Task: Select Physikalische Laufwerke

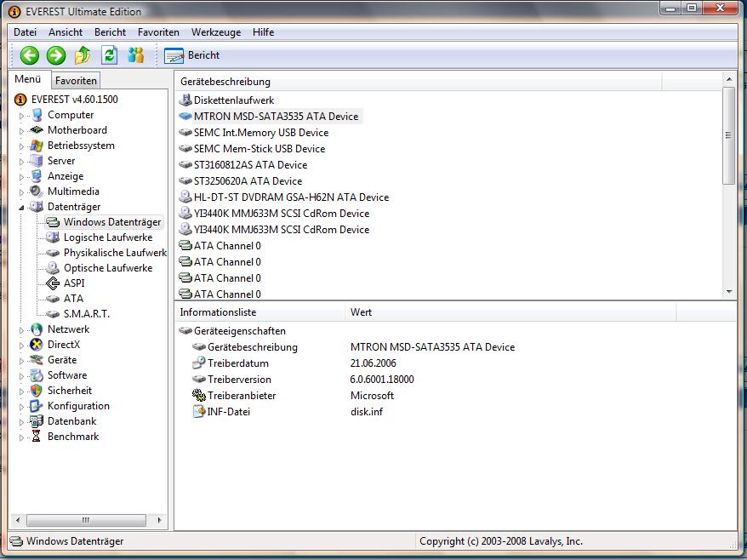Action: 115,253
